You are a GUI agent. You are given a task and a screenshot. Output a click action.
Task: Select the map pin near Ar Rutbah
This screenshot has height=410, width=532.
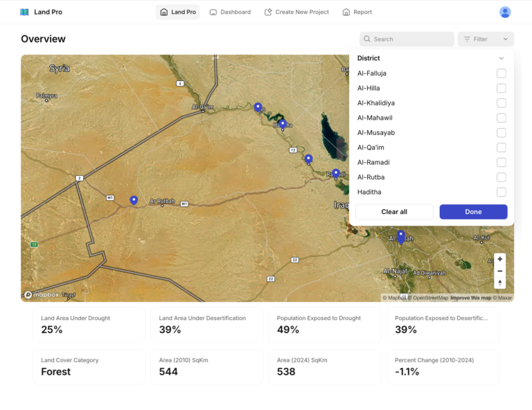[134, 200]
